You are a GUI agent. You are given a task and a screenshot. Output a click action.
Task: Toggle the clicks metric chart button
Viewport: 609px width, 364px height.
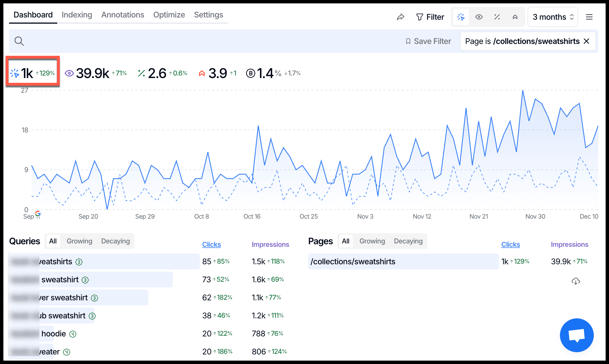pyautogui.click(x=461, y=17)
